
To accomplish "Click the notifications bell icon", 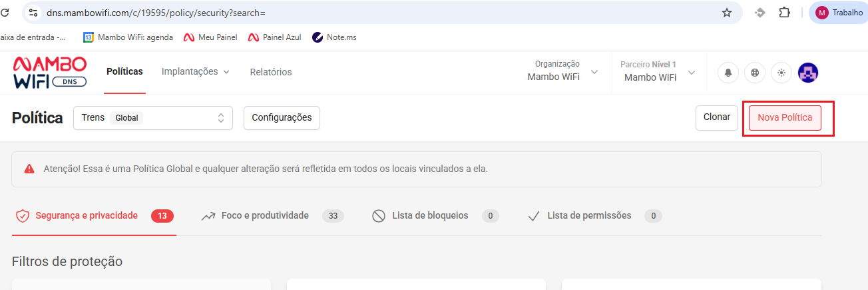I will [728, 73].
